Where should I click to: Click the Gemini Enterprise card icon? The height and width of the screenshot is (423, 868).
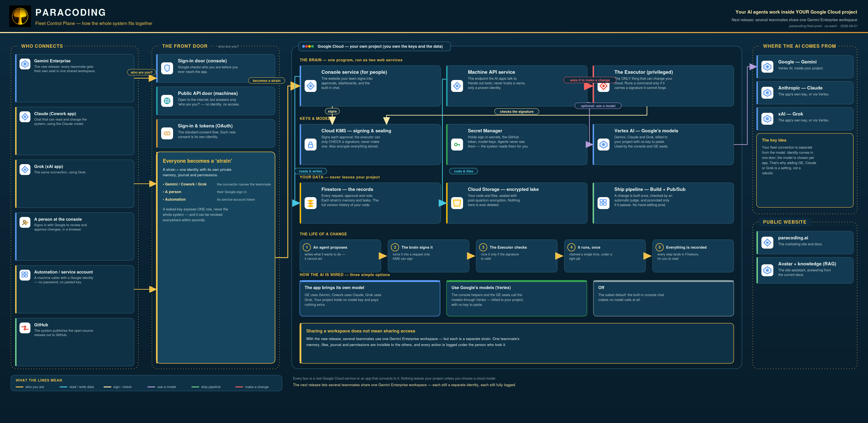click(25, 64)
